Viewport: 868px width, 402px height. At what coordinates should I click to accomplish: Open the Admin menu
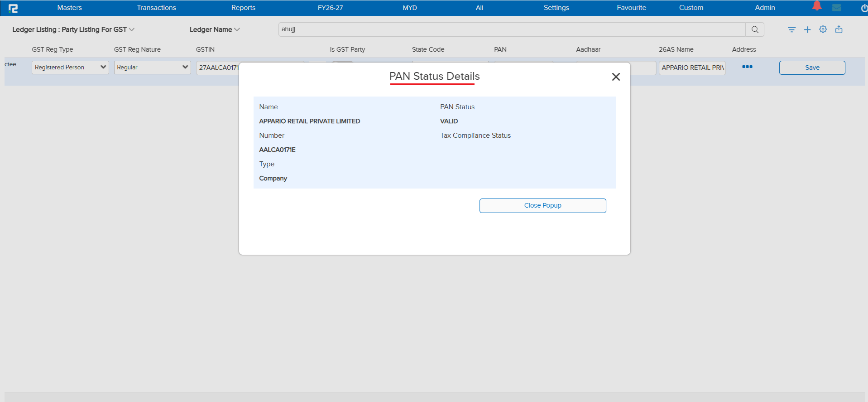pos(765,8)
